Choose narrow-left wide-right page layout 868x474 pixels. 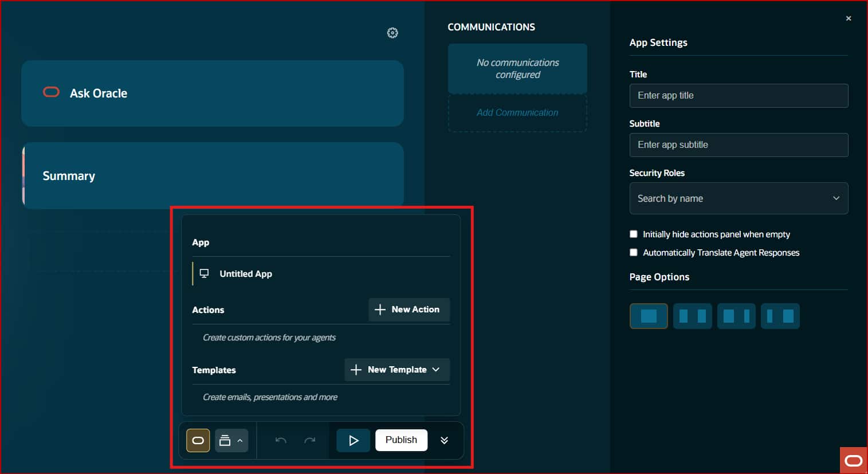pyautogui.click(x=780, y=316)
